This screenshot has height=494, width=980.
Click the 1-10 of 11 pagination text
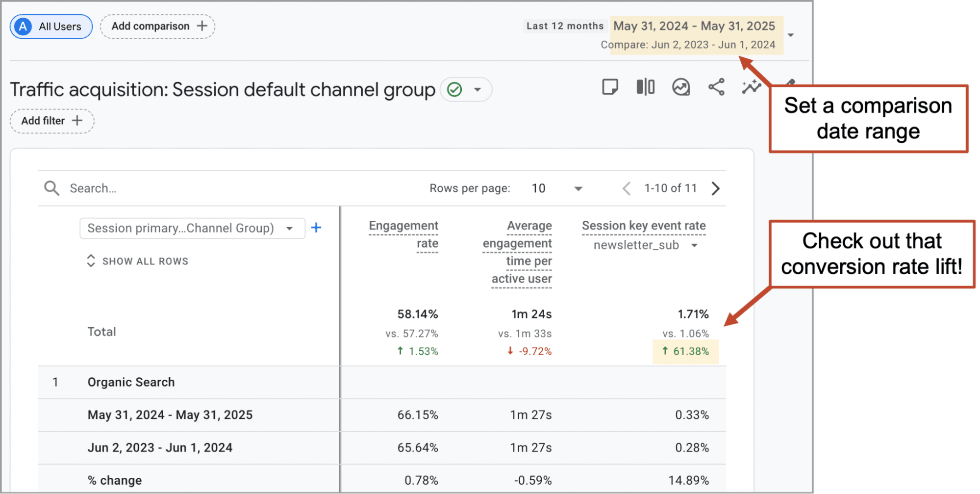(x=670, y=188)
